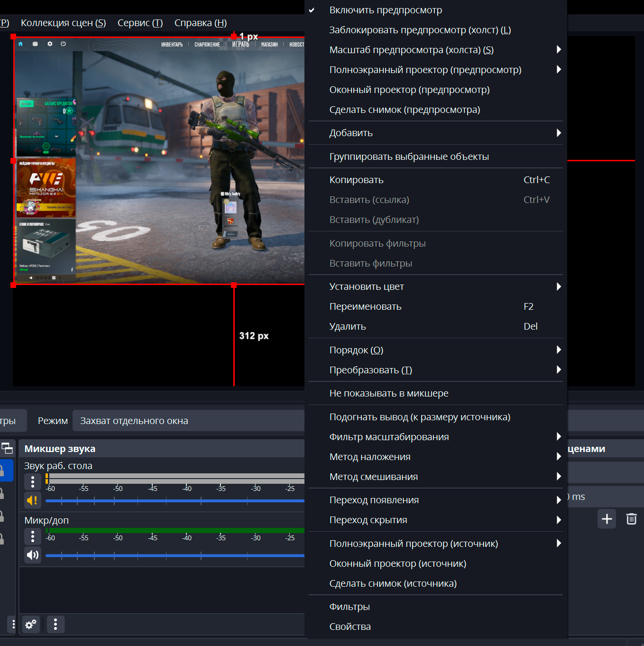Unmute the Звук раб. стола speaker icon

(x=33, y=500)
